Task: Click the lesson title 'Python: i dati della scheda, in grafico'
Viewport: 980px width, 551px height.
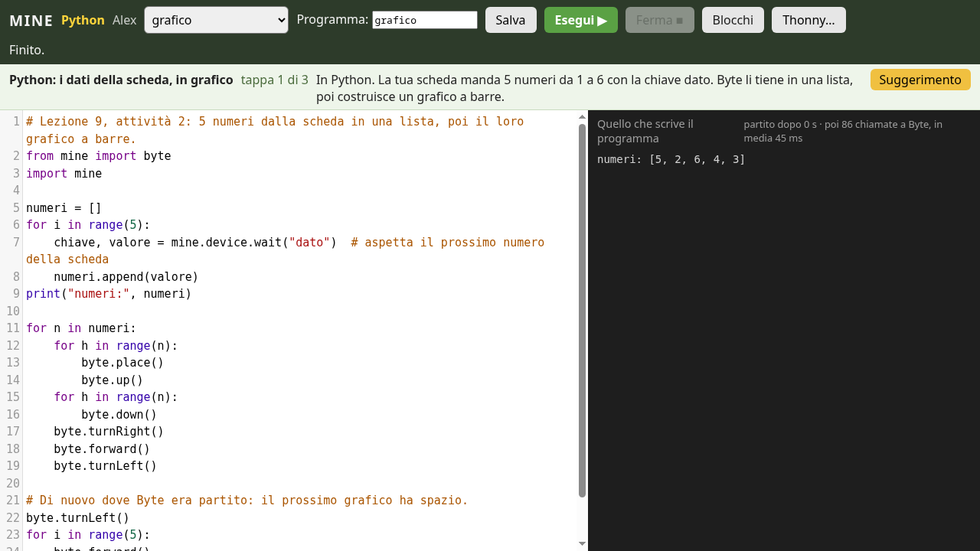Action: point(121,80)
